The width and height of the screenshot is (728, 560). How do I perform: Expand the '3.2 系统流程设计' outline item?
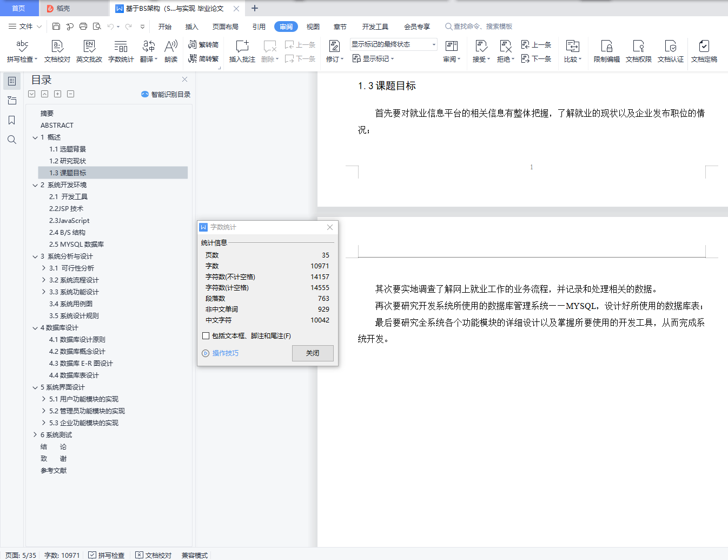point(44,280)
